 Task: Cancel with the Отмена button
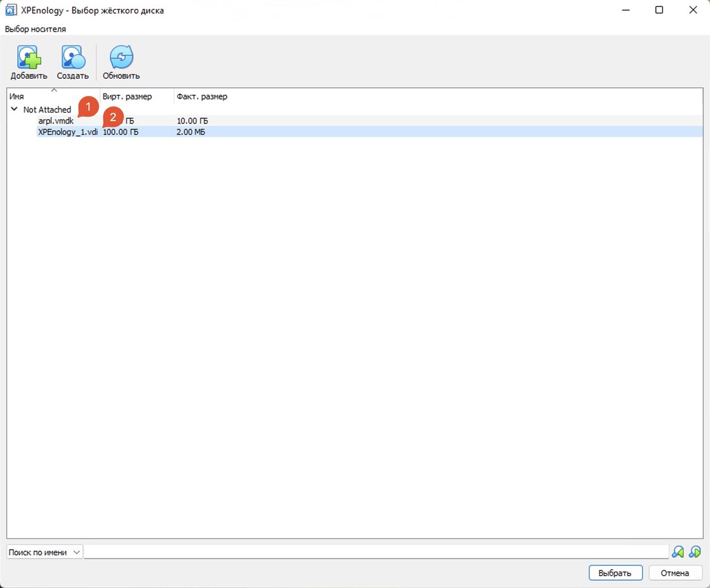click(x=675, y=573)
